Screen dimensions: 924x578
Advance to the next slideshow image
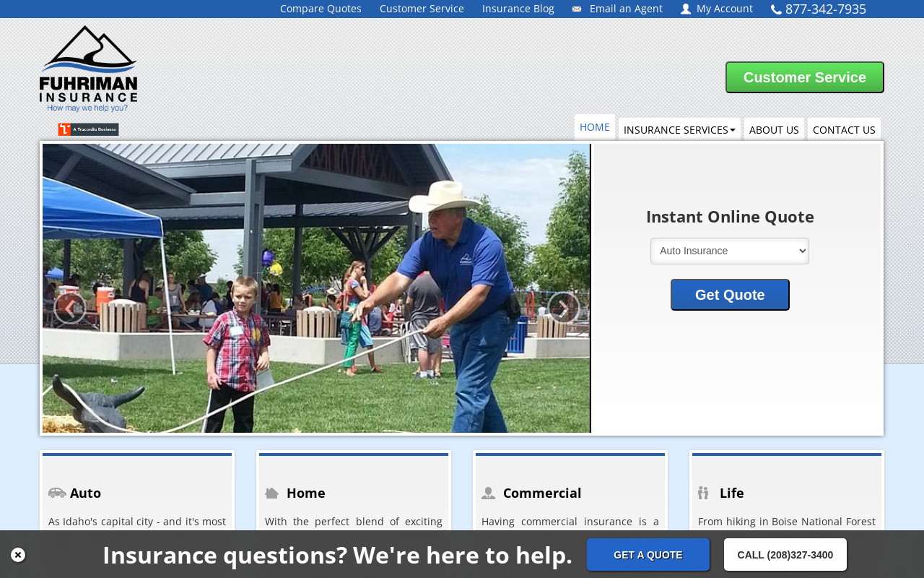(564, 309)
